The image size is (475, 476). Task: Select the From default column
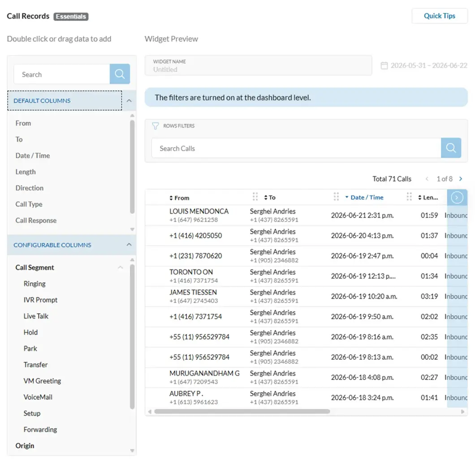23,123
